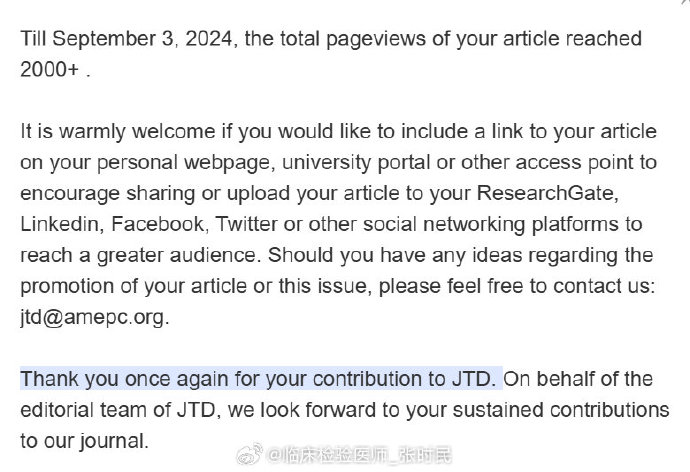690x472 pixels.
Task: Click the "2000+" pageview count
Action: pyautogui.click(x=49, y=70)
